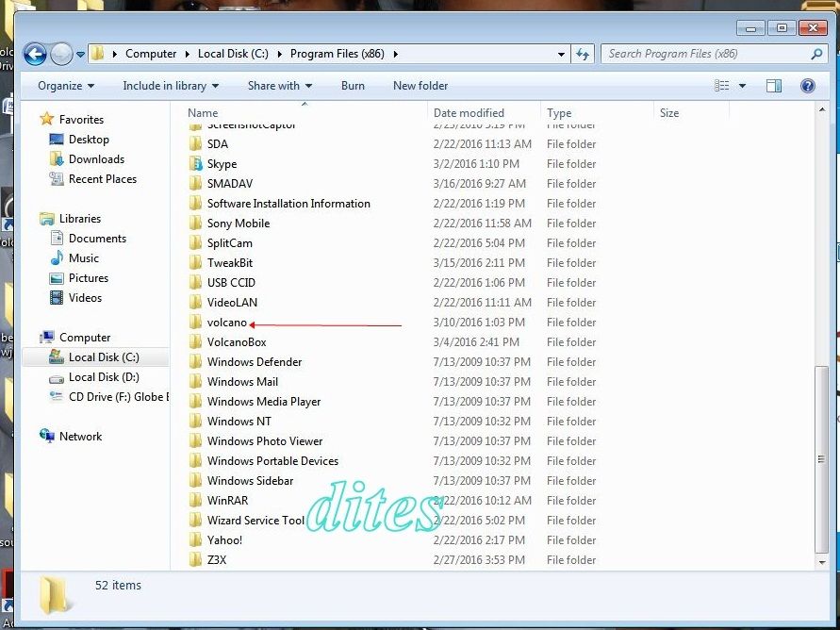Image resolution: width=840 pixels, height=630 pixels.
Task: Select the USB CCID folder icon
Action: (x=195, y=283)
